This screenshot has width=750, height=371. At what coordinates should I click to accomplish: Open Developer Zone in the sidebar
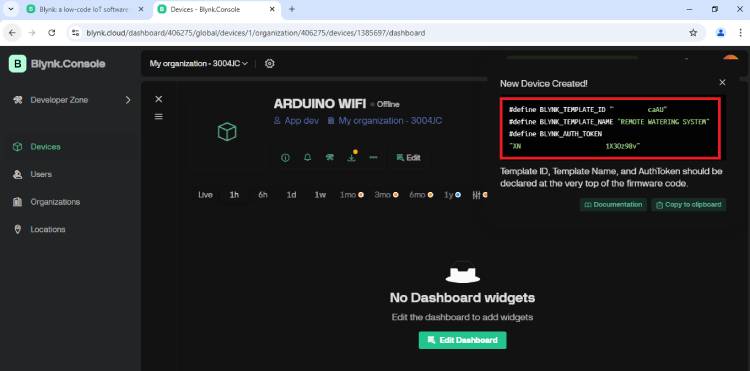(59, 100)
